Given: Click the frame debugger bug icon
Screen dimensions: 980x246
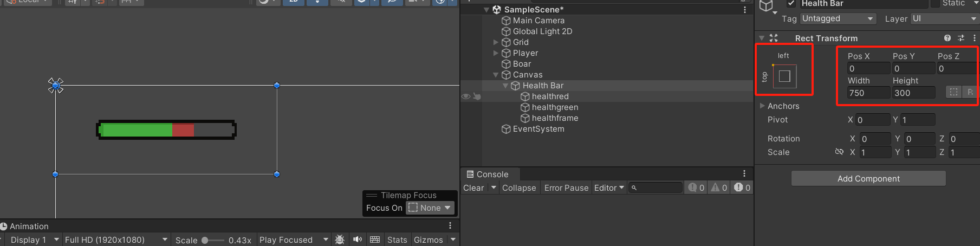Looking at the screenshot, I should [x=340, y=239].
